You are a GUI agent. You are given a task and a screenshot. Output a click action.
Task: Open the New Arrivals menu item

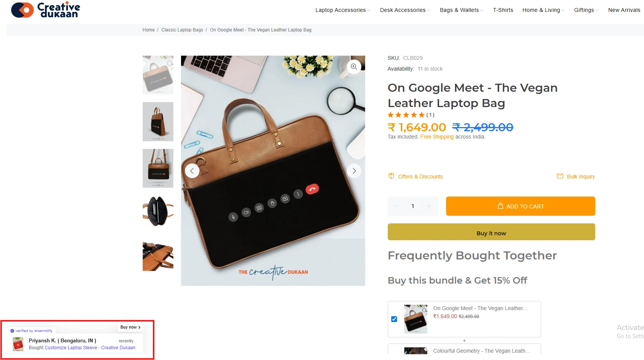(624, 10)
